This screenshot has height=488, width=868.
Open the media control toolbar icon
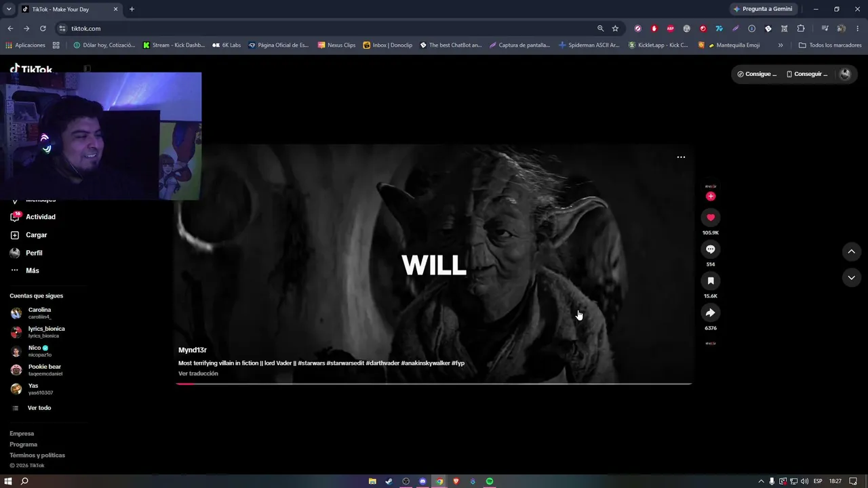825,28
